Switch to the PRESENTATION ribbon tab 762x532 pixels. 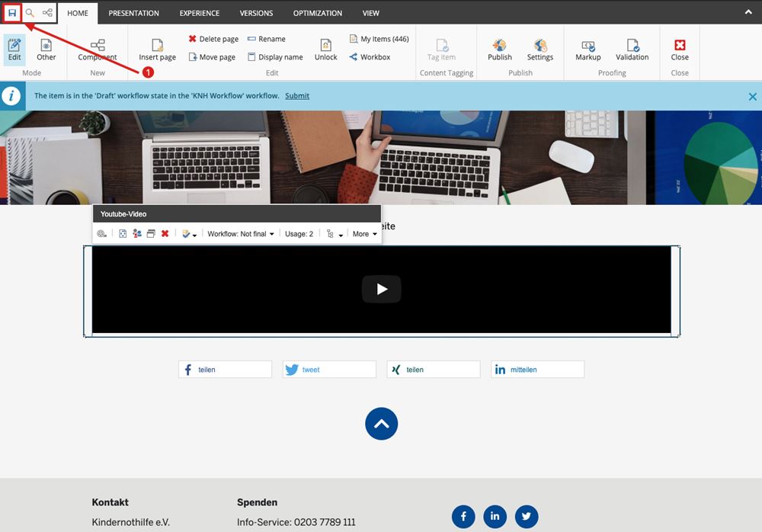pos(133,13)
